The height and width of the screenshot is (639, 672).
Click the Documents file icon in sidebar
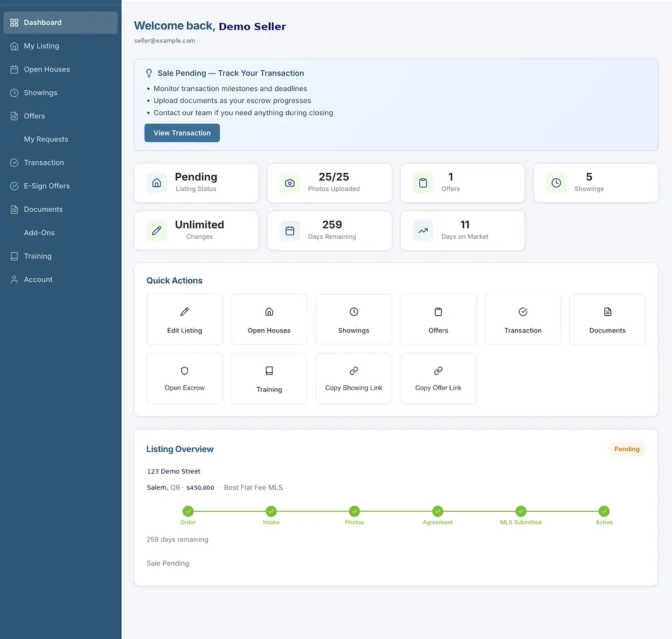[14, 209]
